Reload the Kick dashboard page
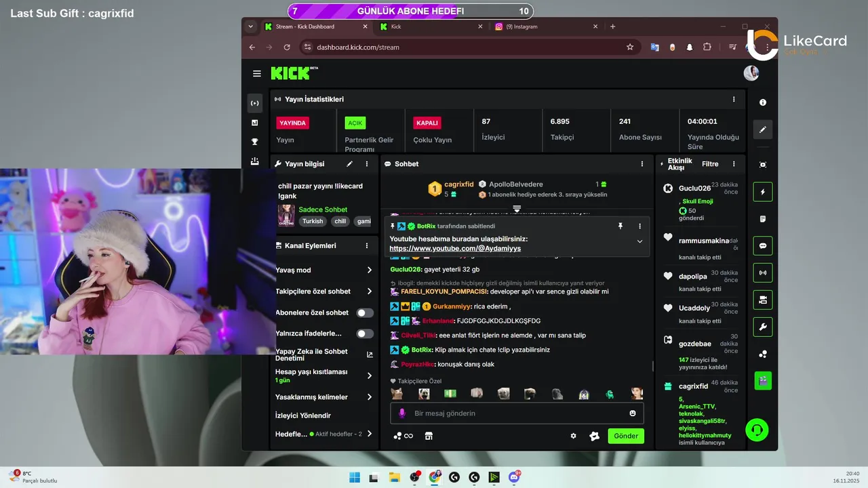Screen dimensions: 868x488 tap(287, 47)
